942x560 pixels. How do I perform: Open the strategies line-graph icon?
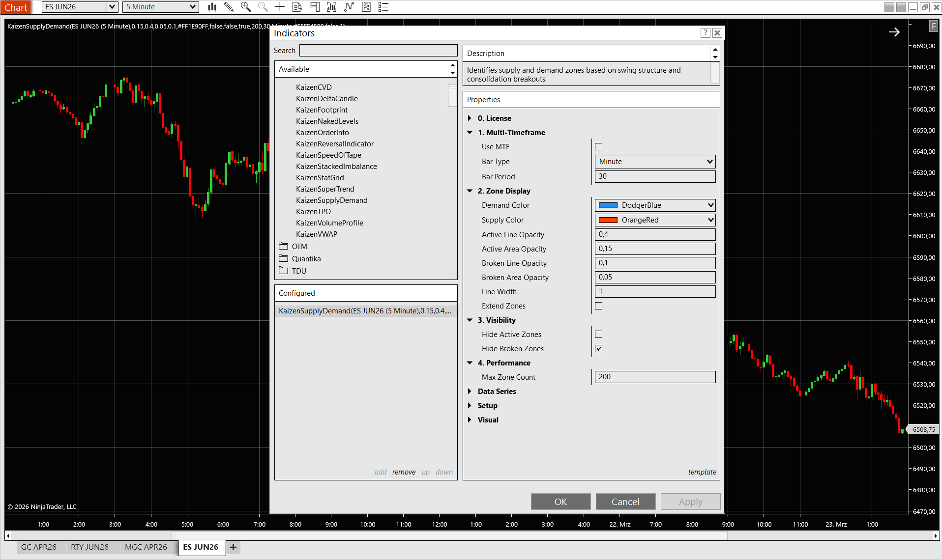(x=349, y=7)
